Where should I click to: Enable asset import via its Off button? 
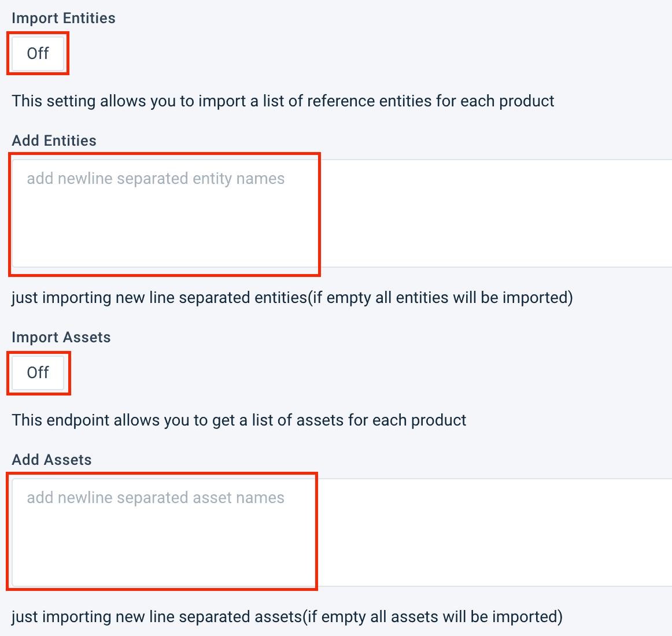pos(38,373)
